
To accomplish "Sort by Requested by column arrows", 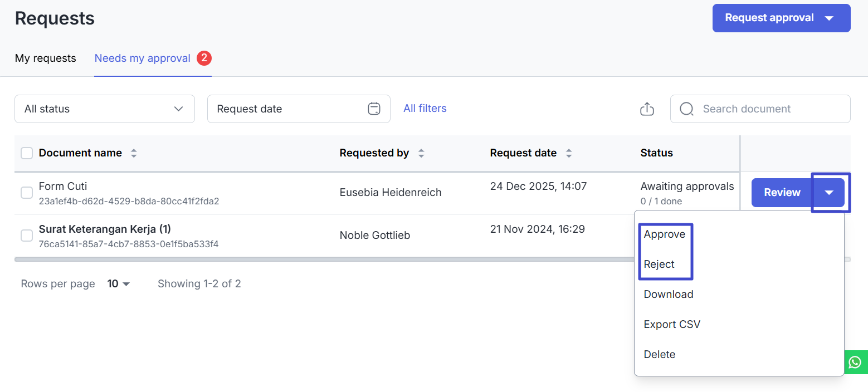I will pos(421,153).
